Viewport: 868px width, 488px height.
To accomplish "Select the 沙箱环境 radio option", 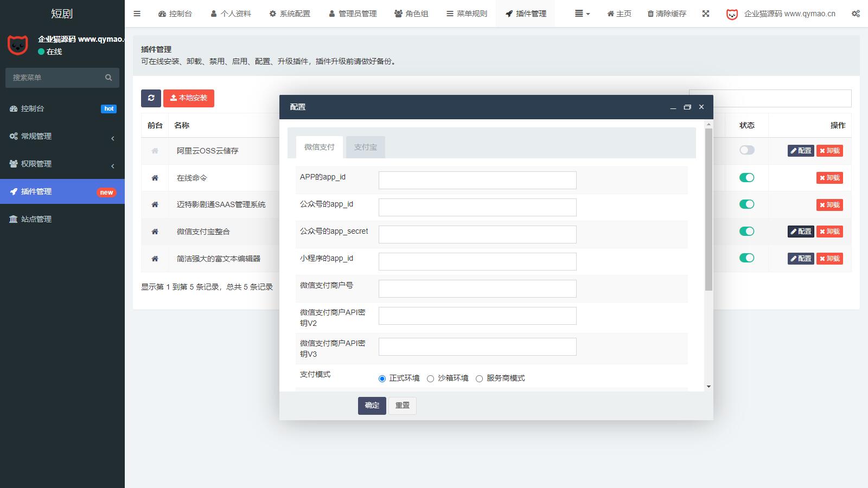I will (x=430, y=379).
